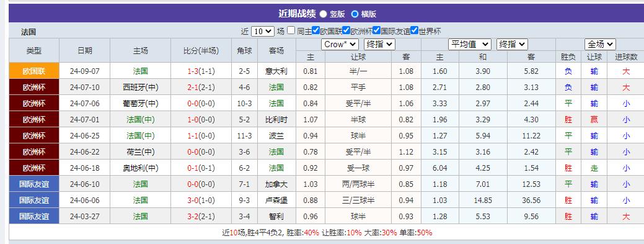Click the home team 奥地利(中)

click(141, 168)
